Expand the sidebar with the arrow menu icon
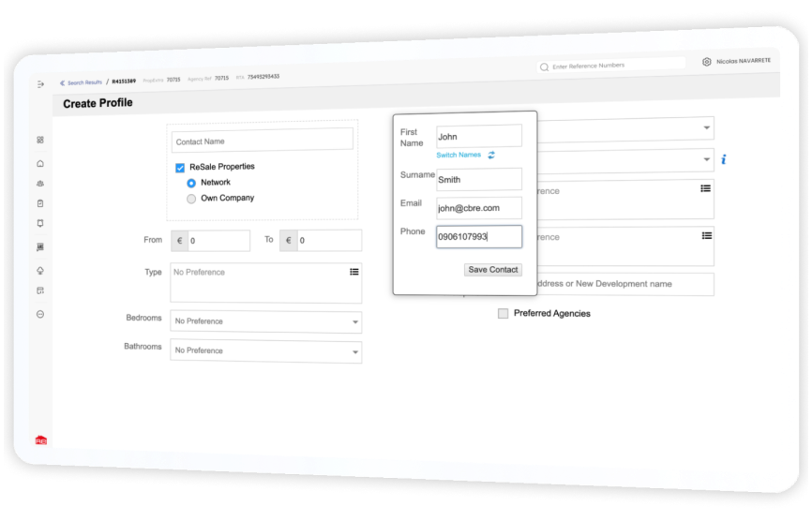 point(40,84)
